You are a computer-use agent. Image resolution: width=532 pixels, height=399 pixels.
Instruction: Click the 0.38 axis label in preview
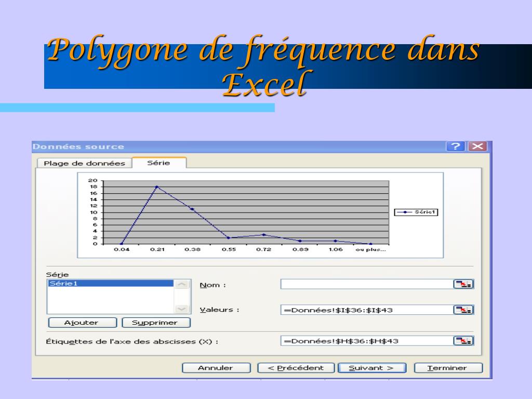(192, 249)
